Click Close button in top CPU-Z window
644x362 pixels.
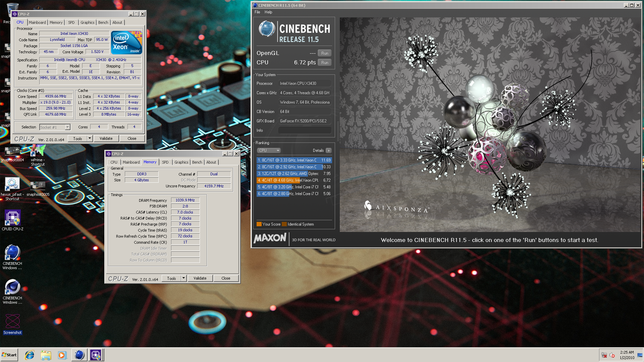coord(132,138)
